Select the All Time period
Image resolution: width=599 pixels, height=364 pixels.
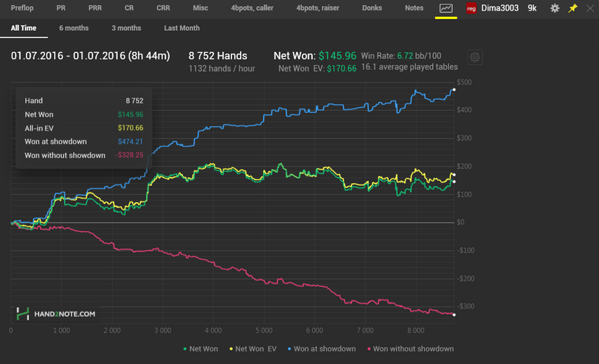(24, 28)
